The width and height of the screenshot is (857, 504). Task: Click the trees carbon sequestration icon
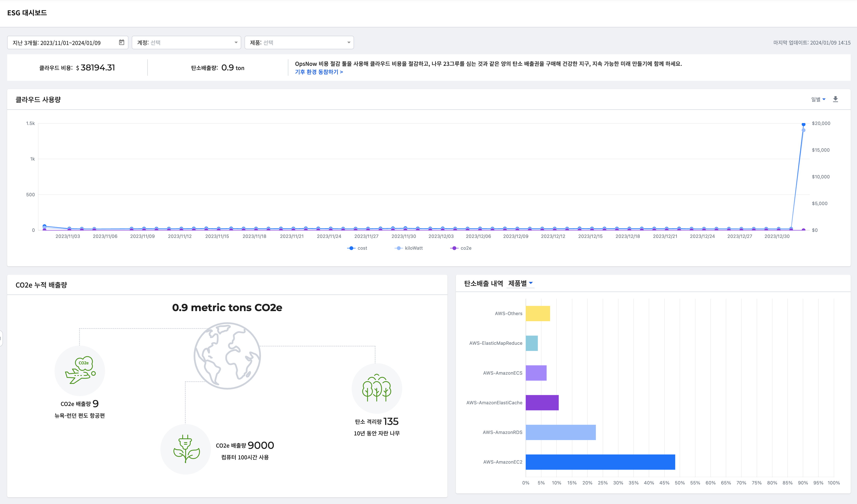tap(377, 388)
